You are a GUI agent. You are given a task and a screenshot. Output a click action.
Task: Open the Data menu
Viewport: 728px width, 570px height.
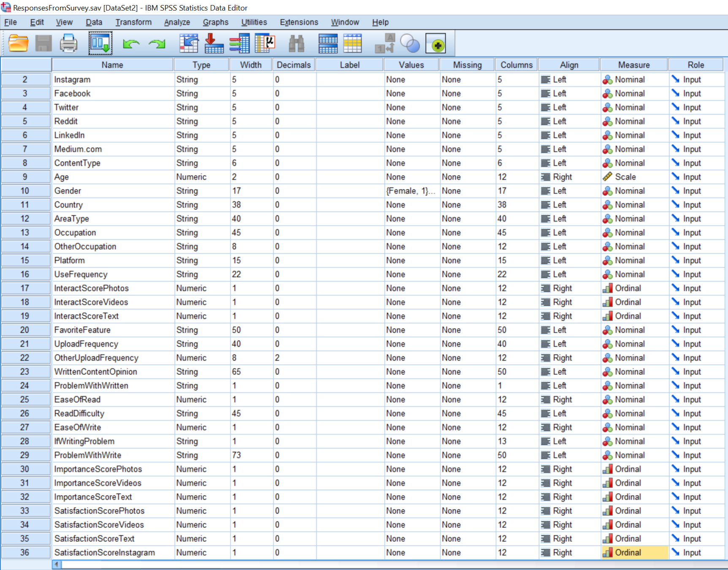coord(94,22)
